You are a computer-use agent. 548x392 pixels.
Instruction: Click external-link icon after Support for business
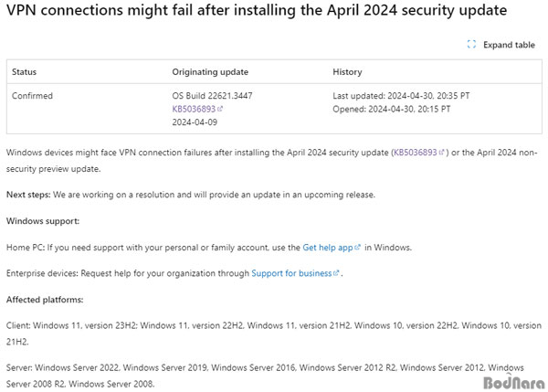336,273
